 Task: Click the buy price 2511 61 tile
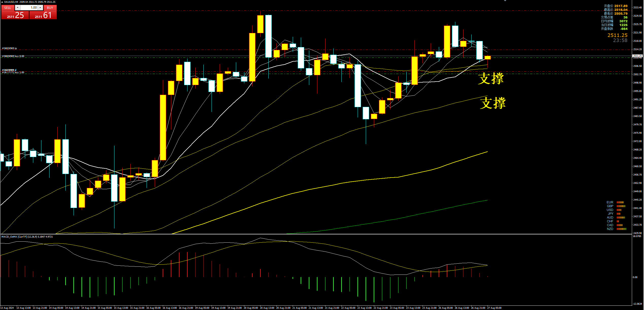(43, 15)
